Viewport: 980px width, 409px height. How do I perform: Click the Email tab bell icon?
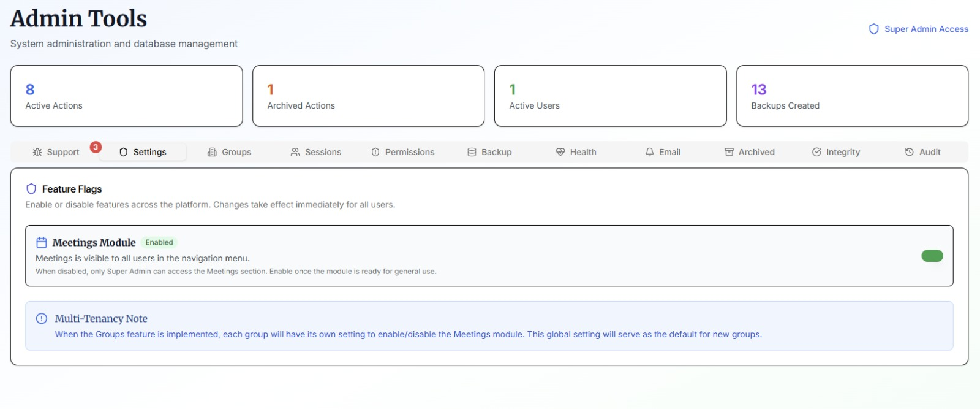click(x=649, y=152)
